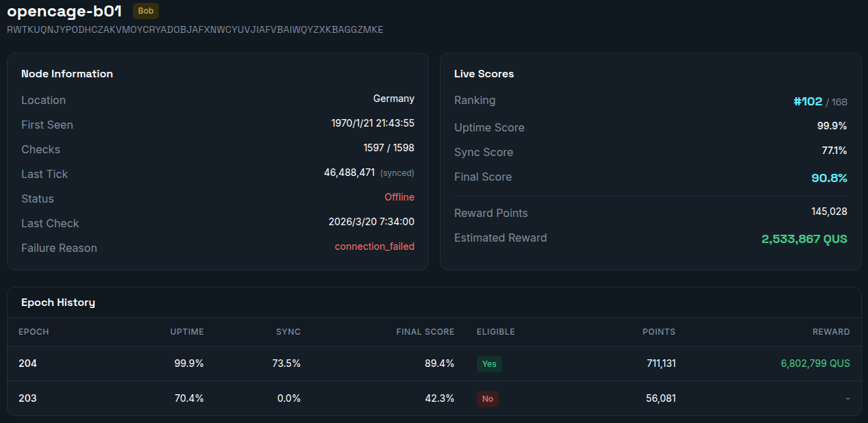Click the #102 ranking value
This screenshot has height=423, width=868.
coord(807,101)
